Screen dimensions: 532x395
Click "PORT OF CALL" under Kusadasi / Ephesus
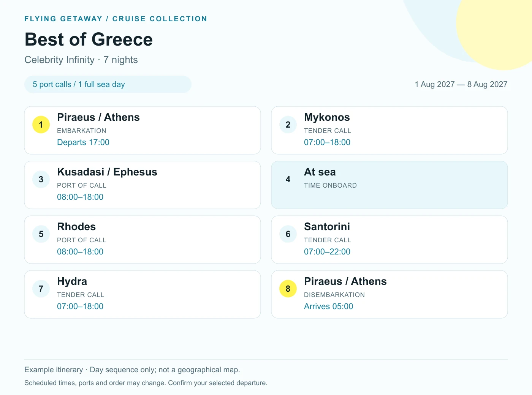point(82,185)
